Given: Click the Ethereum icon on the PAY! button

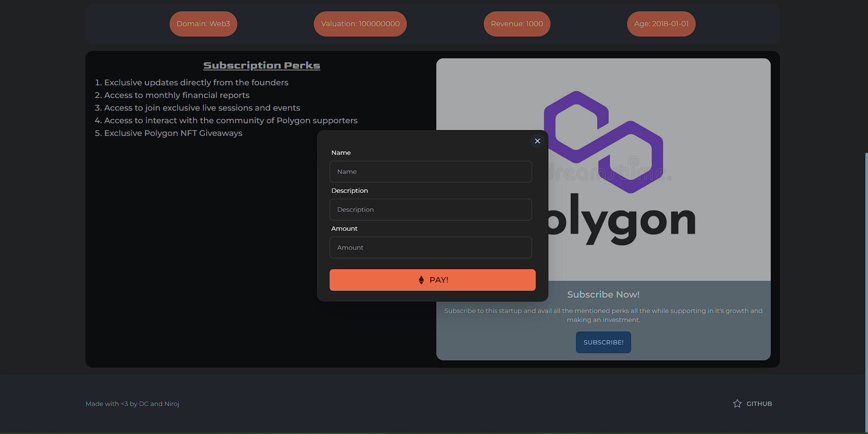Looking at the screenshot, I should coord(421,280).
